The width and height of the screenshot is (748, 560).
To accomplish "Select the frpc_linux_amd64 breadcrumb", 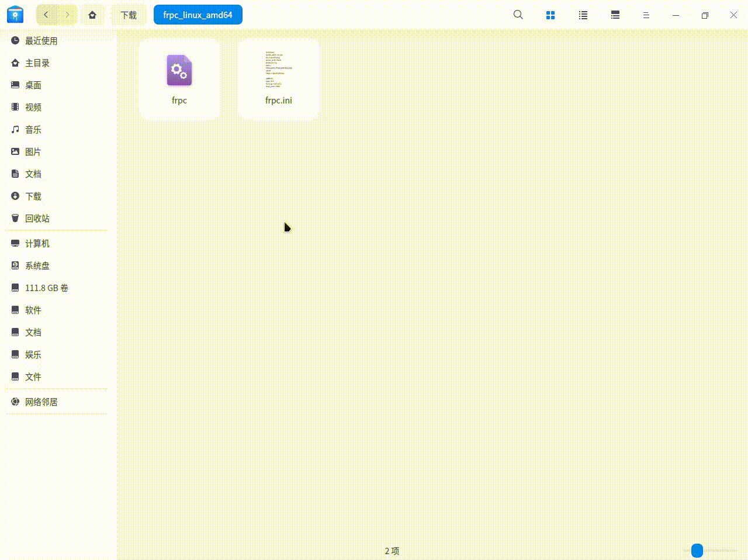I will pos(198,15).
